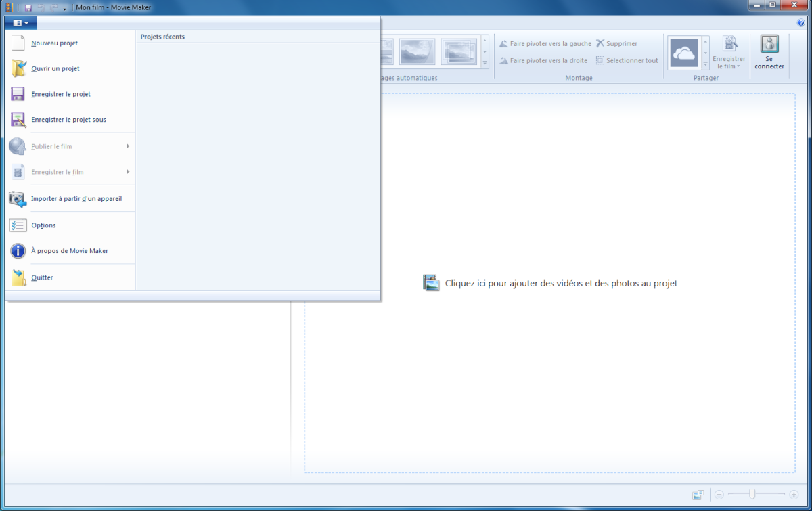
Task: Click the timeline zoom slider handle
Action: click(752, 495)
